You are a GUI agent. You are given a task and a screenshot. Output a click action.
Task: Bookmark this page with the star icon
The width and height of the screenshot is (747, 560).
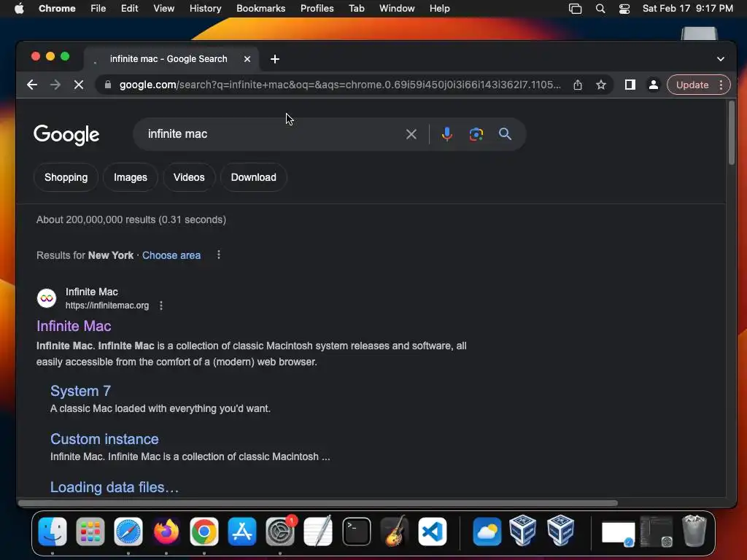pyautogui.click(x=601, y=85)
